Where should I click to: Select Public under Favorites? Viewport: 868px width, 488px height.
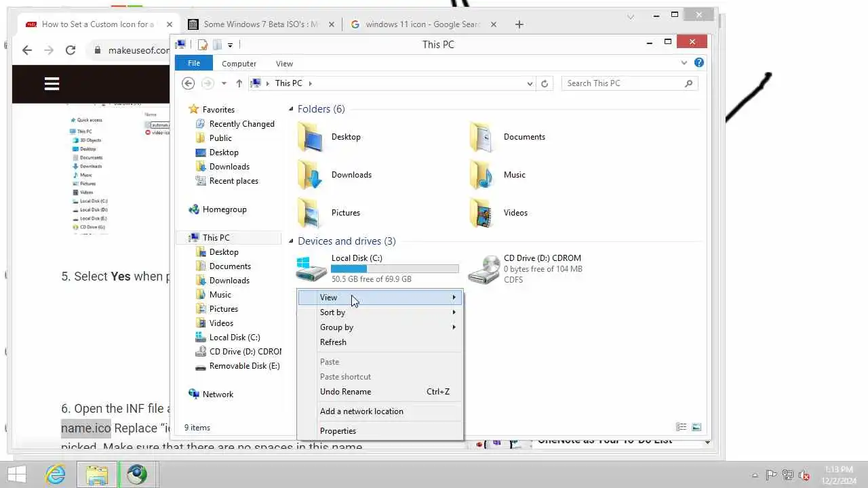click(214, 138)
